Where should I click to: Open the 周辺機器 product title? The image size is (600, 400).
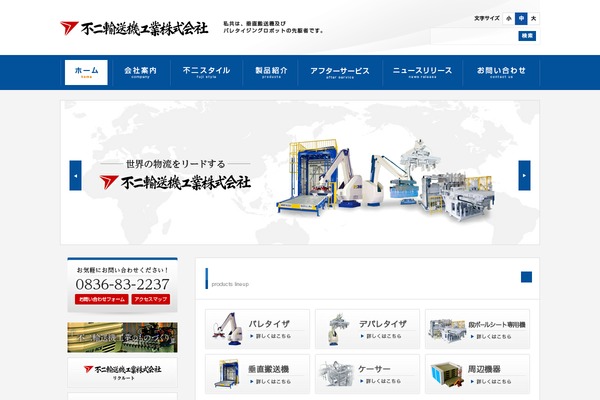484,369
